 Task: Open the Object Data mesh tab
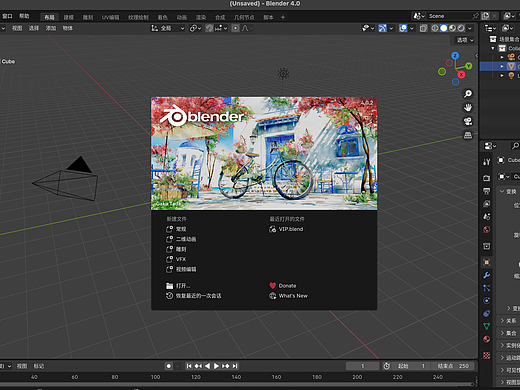(x=487, y=326)
